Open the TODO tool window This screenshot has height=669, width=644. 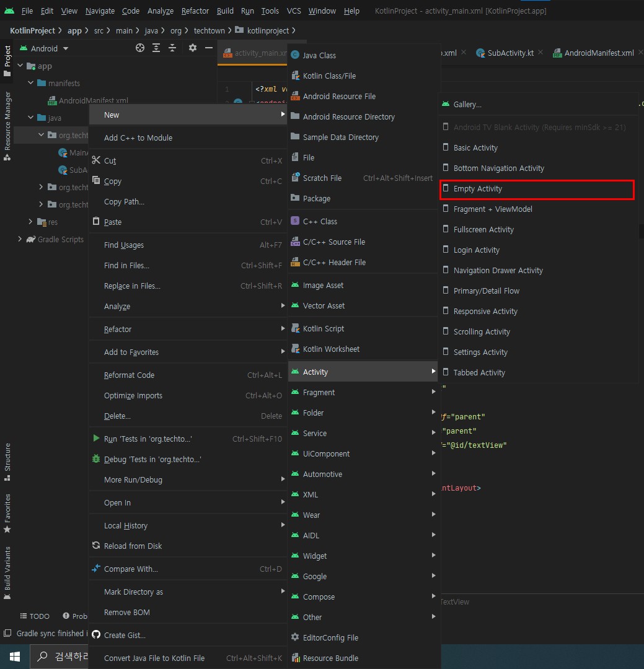[35, 616]
